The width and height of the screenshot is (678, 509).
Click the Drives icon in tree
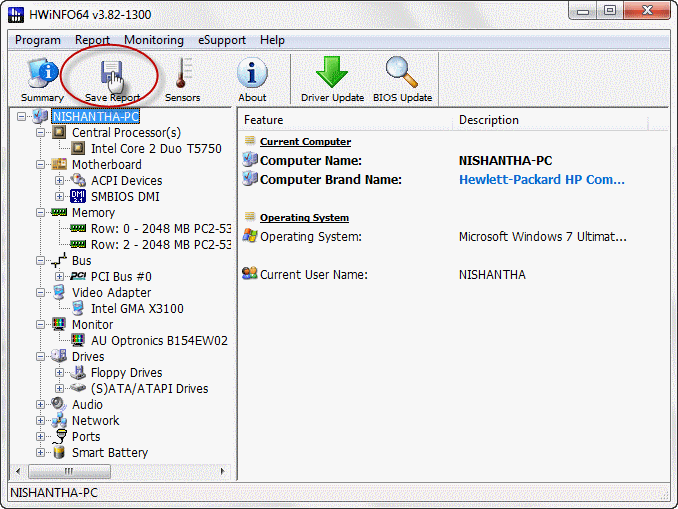coord(59,356)
